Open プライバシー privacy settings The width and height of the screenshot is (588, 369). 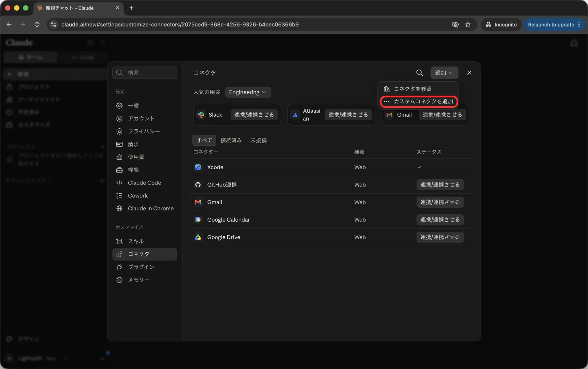(x=145, y=131)
